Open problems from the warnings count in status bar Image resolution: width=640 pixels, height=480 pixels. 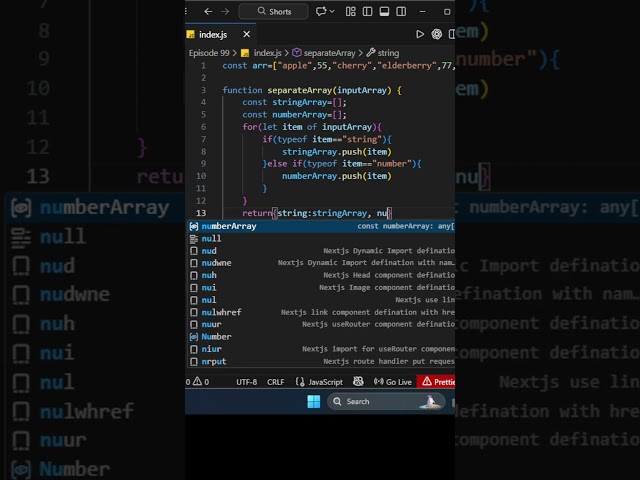coord(198,382)
